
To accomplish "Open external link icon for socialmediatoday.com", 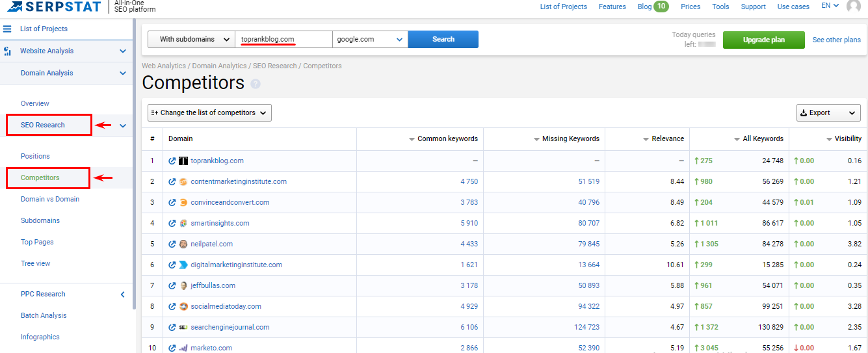I will 172,306.
